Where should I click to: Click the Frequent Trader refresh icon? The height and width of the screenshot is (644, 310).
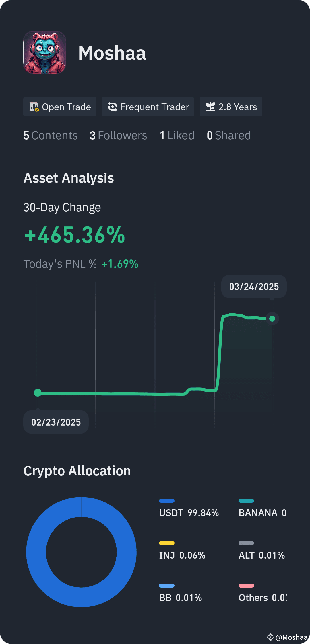pos(113,107)
